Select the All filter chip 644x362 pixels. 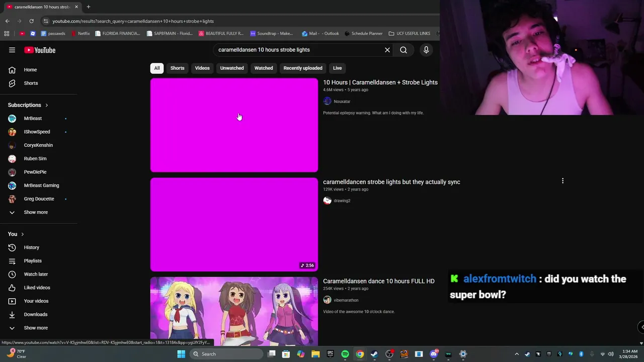point(157,68)
